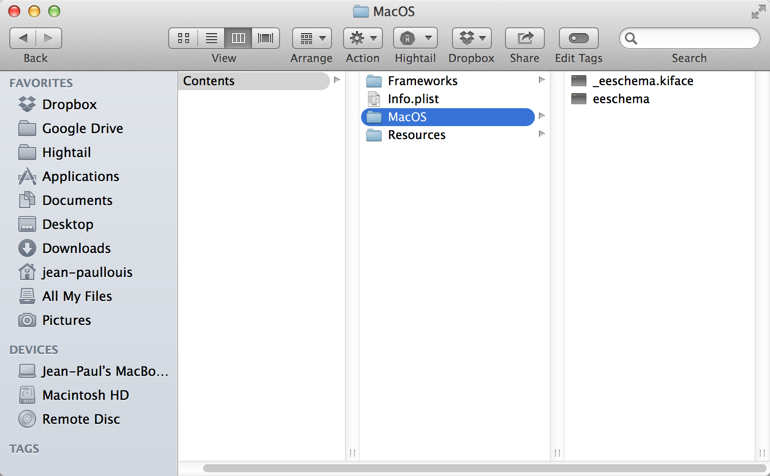Switch to column view
Image resolution: width=770 pixels, height=476 pixels.
pos(238,38)
